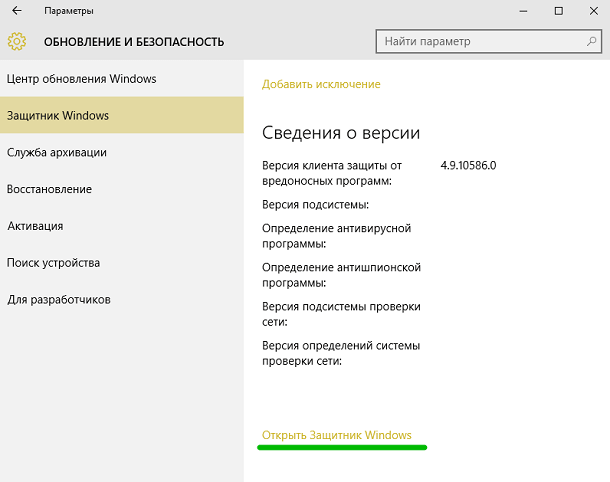This screenshot has height=482, width=610.
Task: Maximize the Параметры window
Action: coord(558,11)
